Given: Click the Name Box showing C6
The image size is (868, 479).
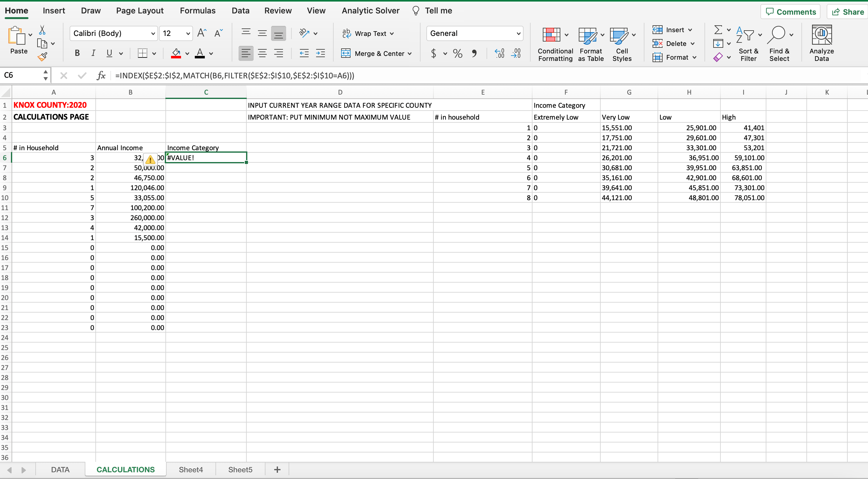Looking at the screenshot, I should (22, 75).
